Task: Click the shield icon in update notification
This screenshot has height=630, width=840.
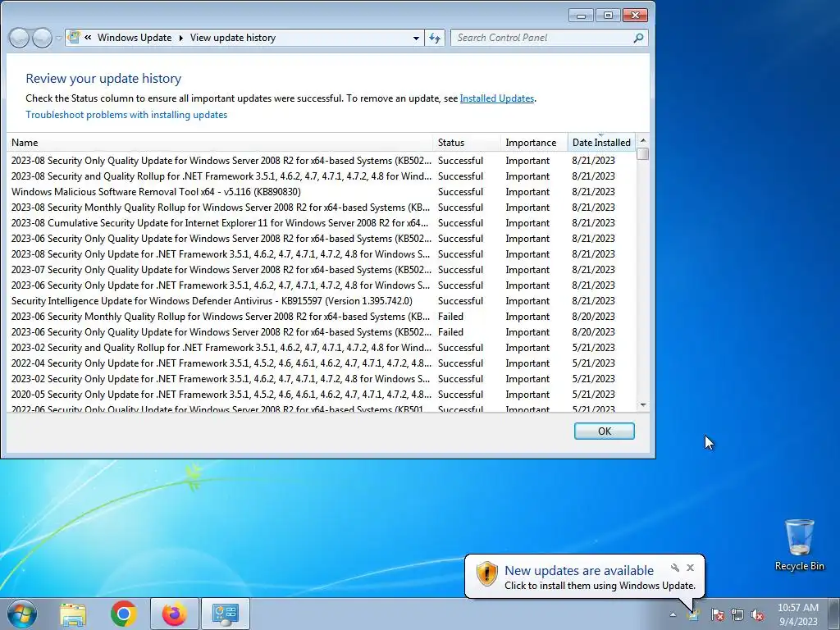Action: click(x=486, y=573)
